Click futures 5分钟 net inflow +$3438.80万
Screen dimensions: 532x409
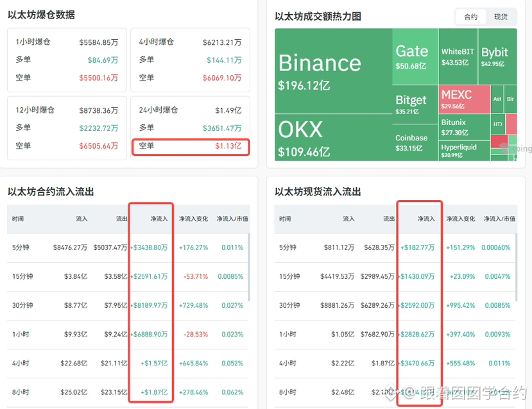click(x=149, y=247)
